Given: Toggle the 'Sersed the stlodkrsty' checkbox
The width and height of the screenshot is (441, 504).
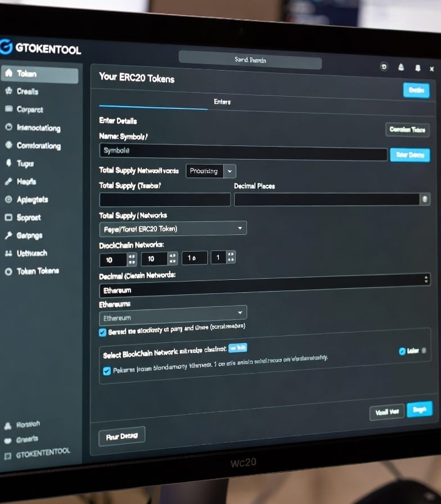Looking at the screenshot, I should tap(102, 333).
